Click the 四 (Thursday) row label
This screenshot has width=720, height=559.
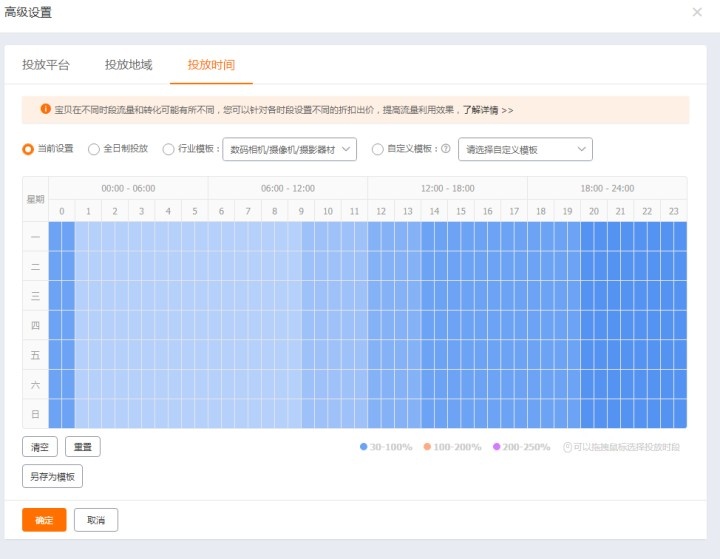pyautogui.click(x=35, y=325)
